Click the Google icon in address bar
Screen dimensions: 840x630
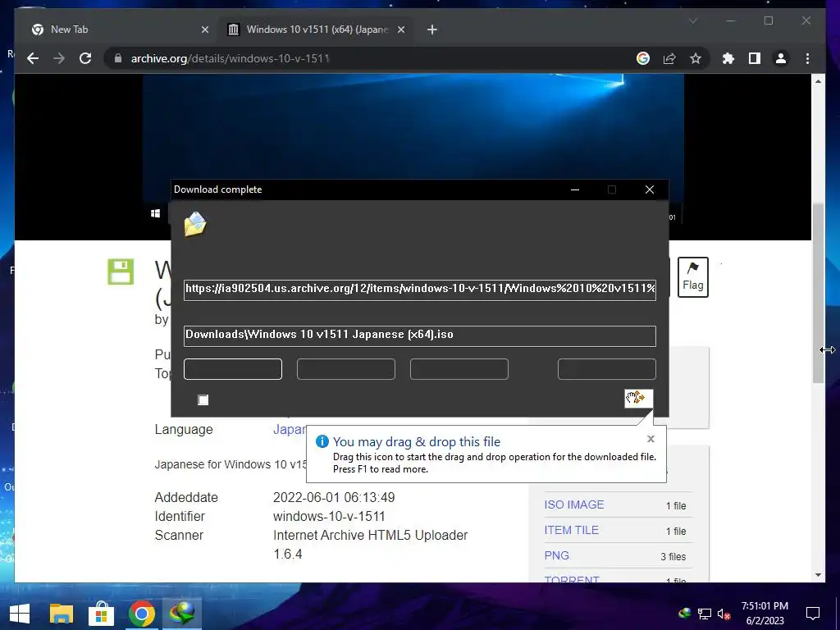[x=643, y=58]
